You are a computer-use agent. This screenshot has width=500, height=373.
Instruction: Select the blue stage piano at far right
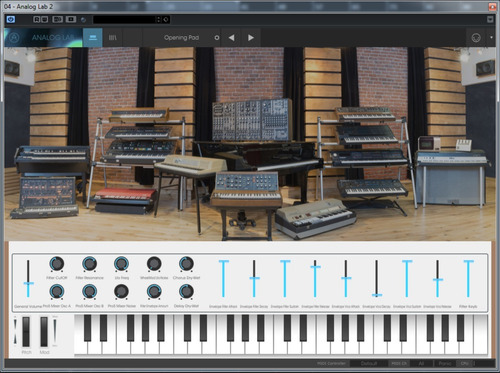pyautogui.click(x=451, y=177)
